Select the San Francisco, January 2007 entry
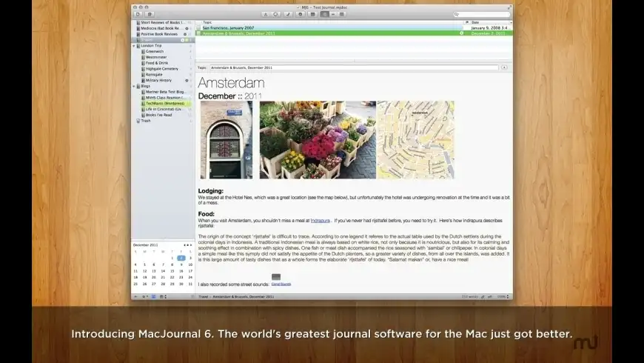Viewport: 644px width, 363px height. (x=354, y=27)
